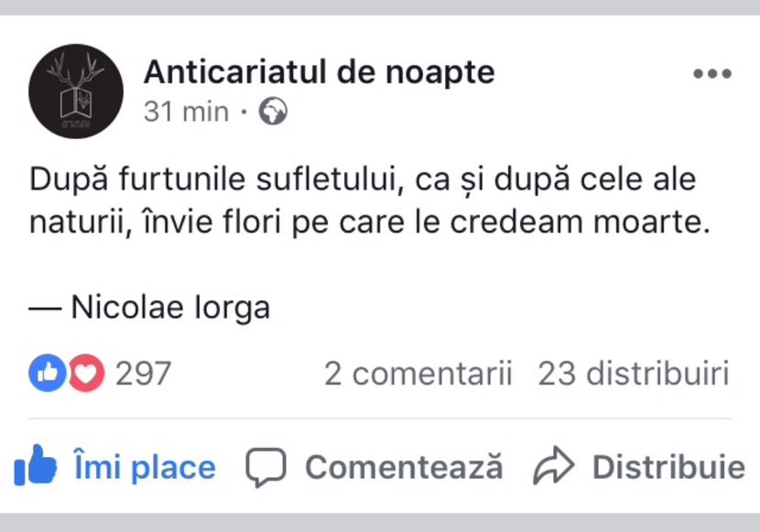
Task: Click the 31 min timestamp
Action: tap(186, 113)
